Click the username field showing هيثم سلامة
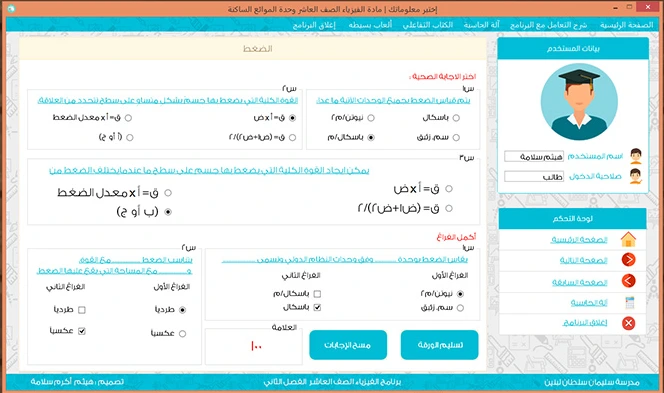The width and height of the screenshot is (664, 393). [x=534, y=157]
